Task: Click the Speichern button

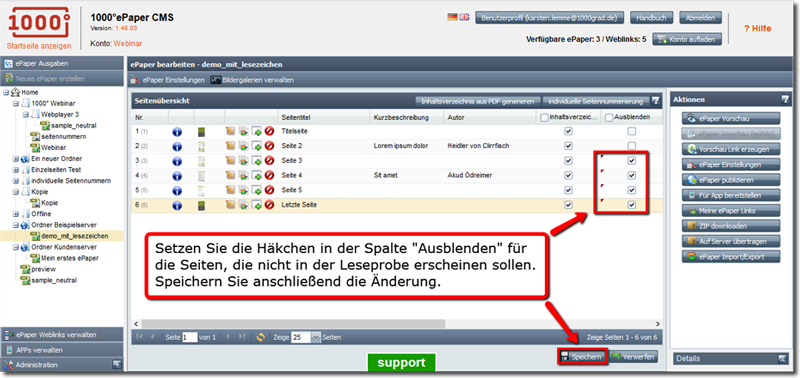Action: pyautogui.click(x=582, y=357)
